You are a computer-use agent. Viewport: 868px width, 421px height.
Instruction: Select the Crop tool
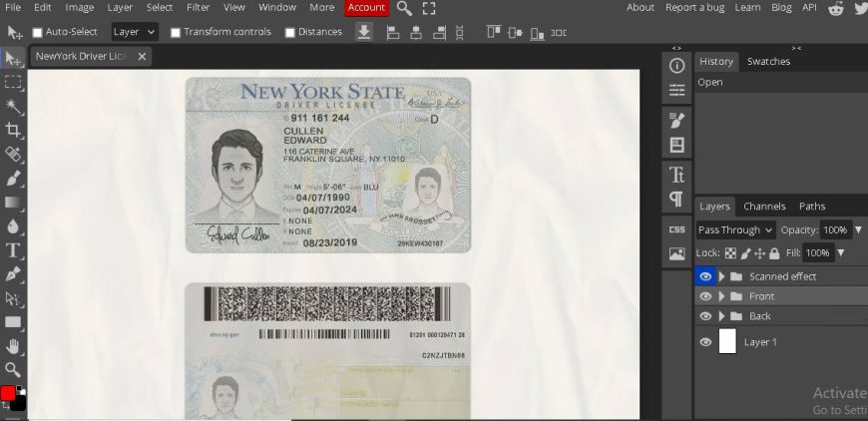pos(13,130)
